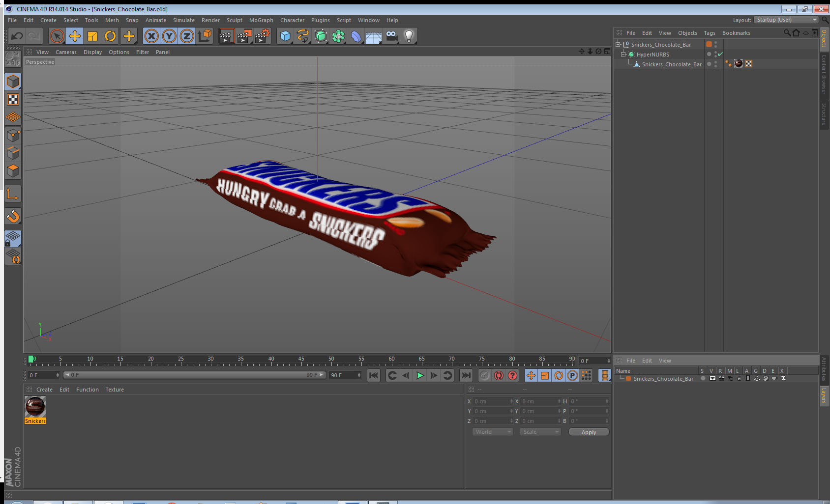This screenshot has width=830, height=504.
Task: Toggle visibility dot for HyperNURBS object
Action: pyautogui.click(x=715, y=53)
